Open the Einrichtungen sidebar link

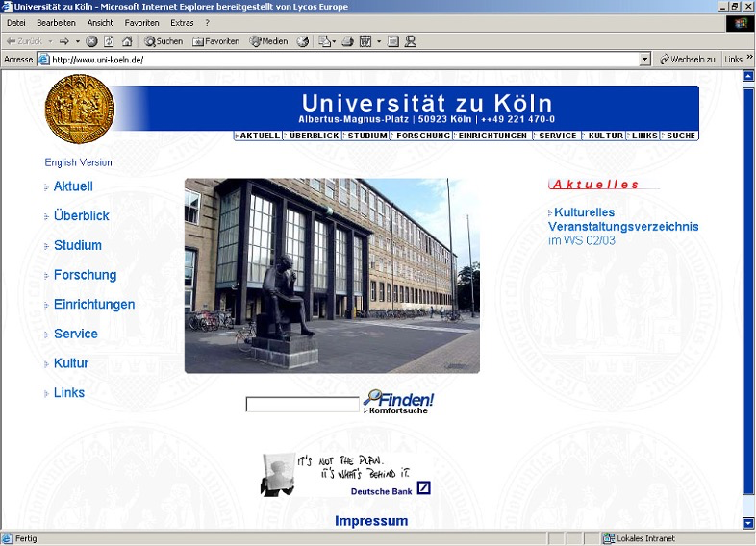pos(94,305)
